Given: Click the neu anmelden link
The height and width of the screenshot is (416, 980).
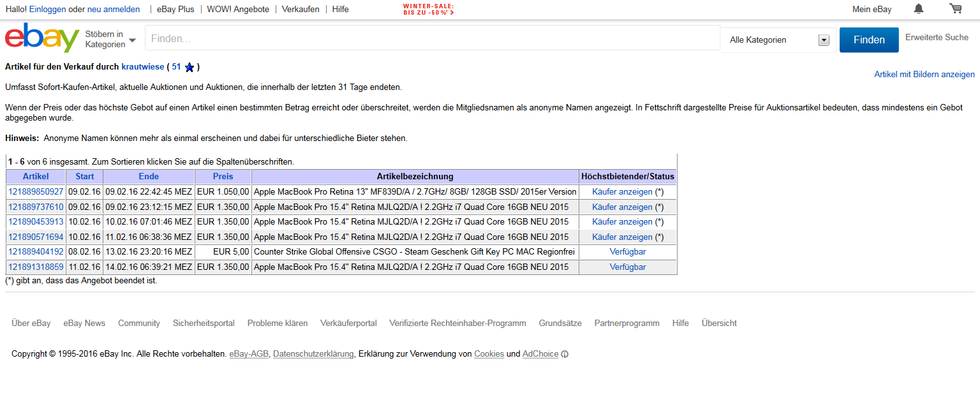Looking at the screenshot, I should [x=114, y=10].
